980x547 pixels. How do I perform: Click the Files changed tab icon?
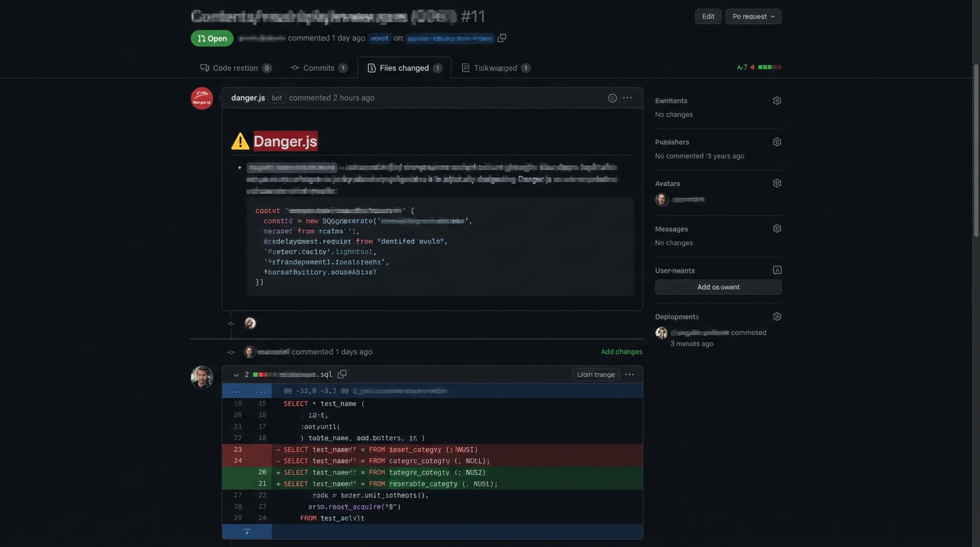(371, 68)
